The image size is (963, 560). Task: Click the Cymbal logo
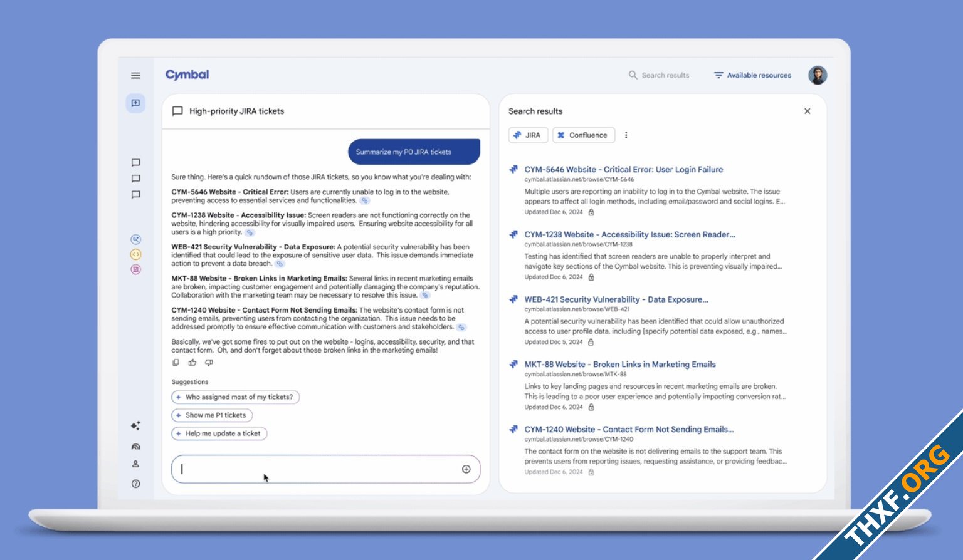tap(187, 75)
